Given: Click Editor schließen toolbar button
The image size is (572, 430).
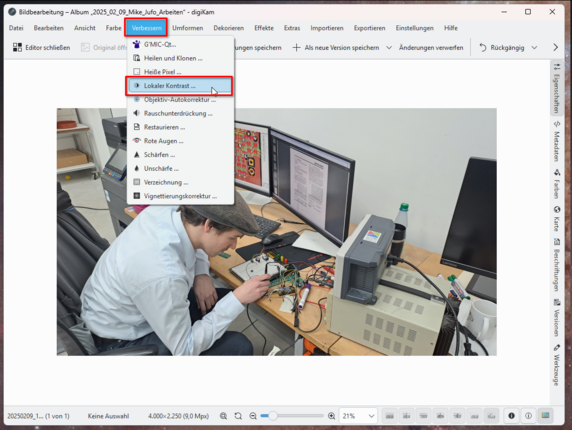Looking at the screenshot, I should point(41,48).
